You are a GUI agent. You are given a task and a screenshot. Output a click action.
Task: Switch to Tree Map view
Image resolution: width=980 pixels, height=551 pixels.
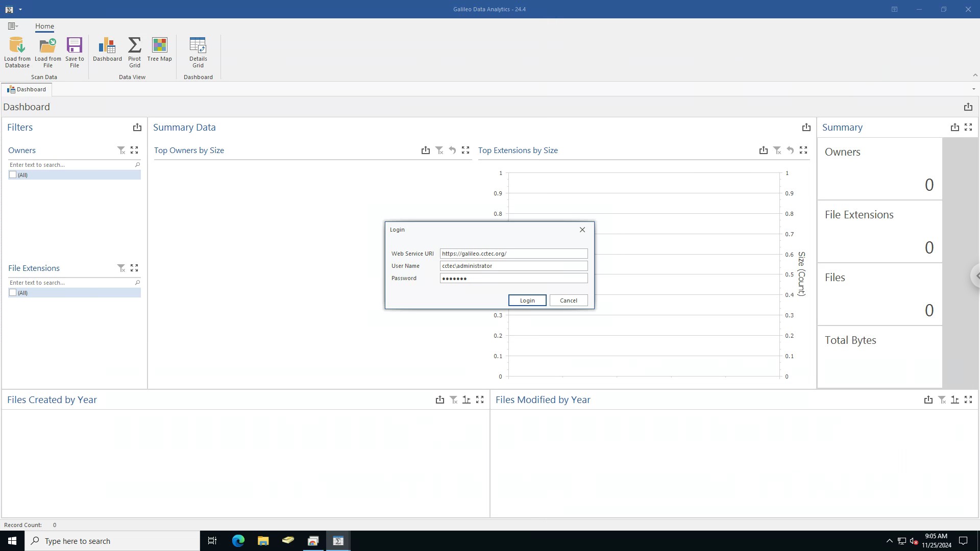(x=159, y=49)
